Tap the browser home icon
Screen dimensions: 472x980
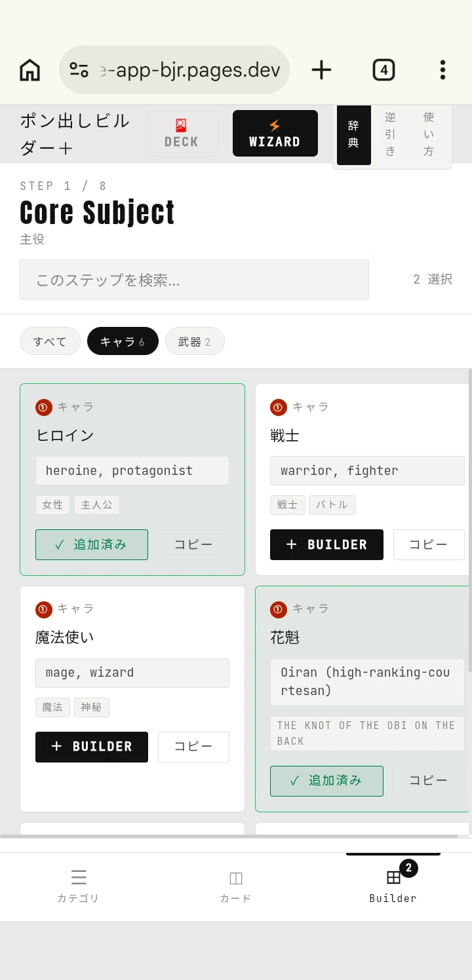pyautogui.click(x=29, y=70)
